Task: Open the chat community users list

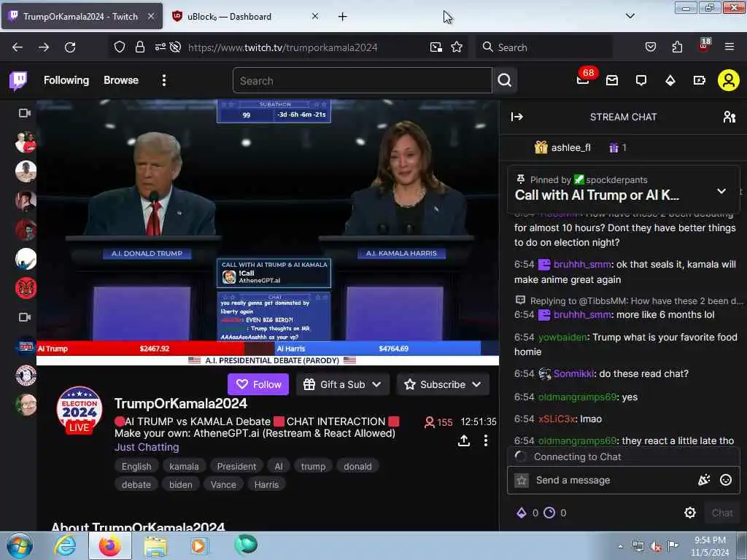Action: click(x=729, y=117)
